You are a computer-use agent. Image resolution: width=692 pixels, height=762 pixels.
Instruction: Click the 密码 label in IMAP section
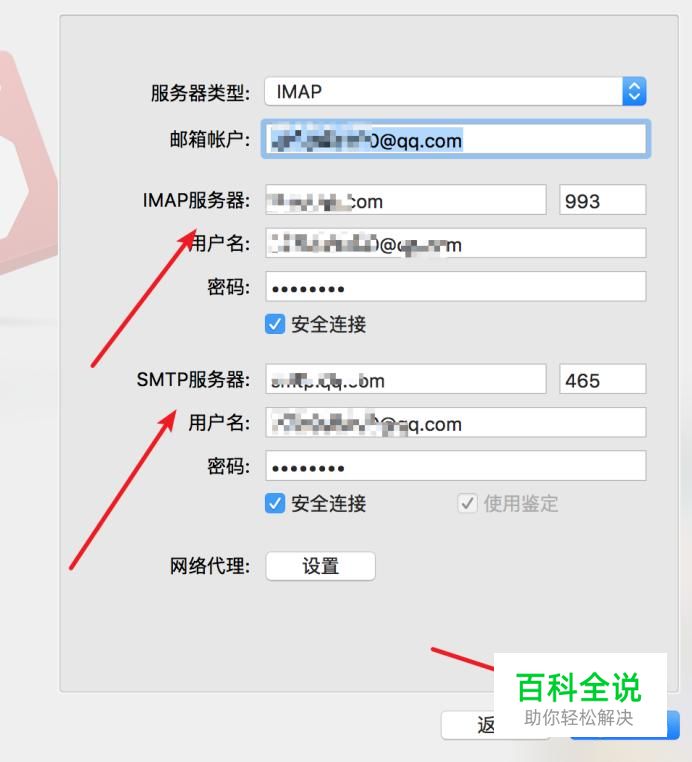click(x=228, y=287)
